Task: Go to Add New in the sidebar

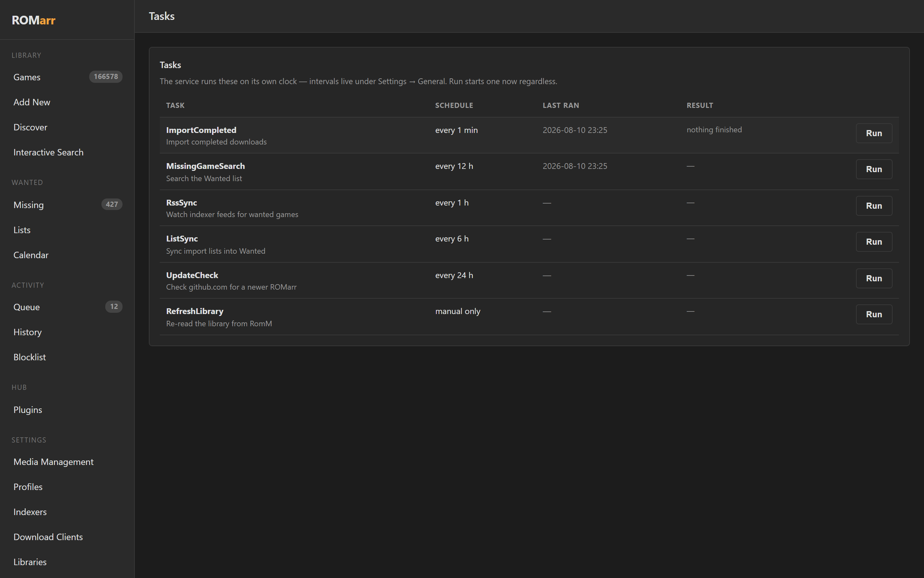Action: click(32, 102)
